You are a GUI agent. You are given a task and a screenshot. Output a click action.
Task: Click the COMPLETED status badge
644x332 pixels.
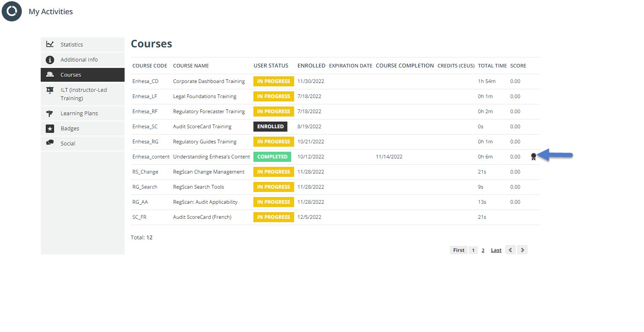[x=272, y=157]
